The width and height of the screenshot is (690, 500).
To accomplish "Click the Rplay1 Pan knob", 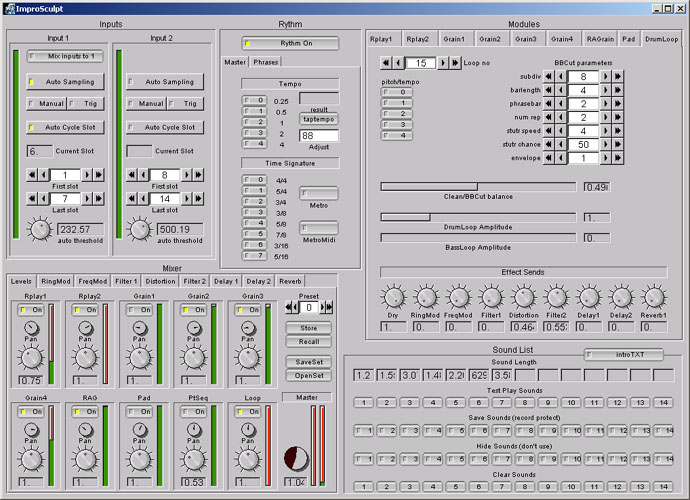I will coord(31,328).
